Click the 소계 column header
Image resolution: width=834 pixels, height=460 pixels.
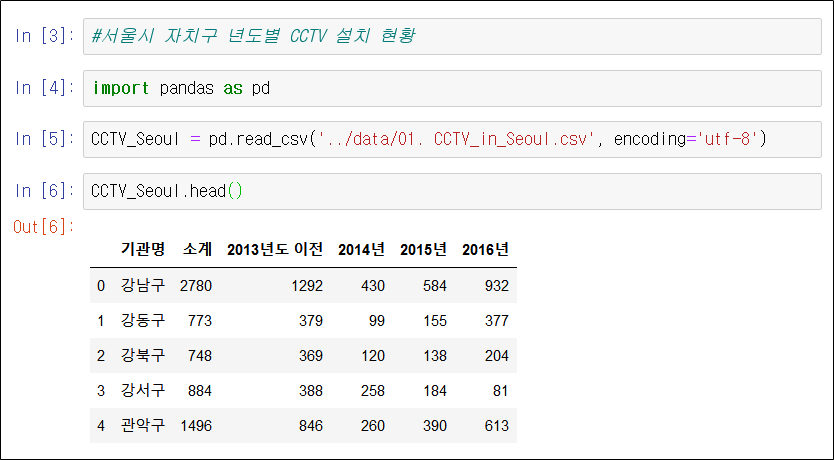coord(197,249)
